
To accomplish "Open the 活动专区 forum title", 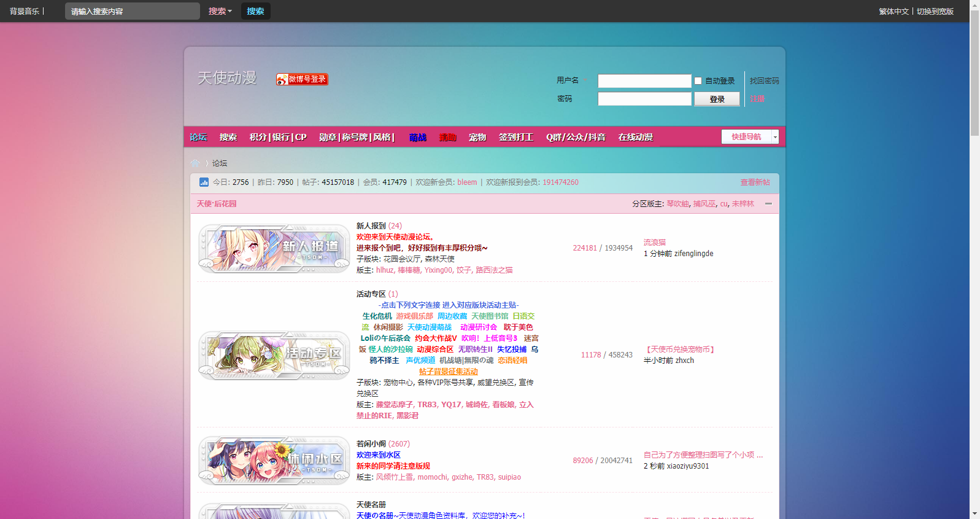I will 371,294.
